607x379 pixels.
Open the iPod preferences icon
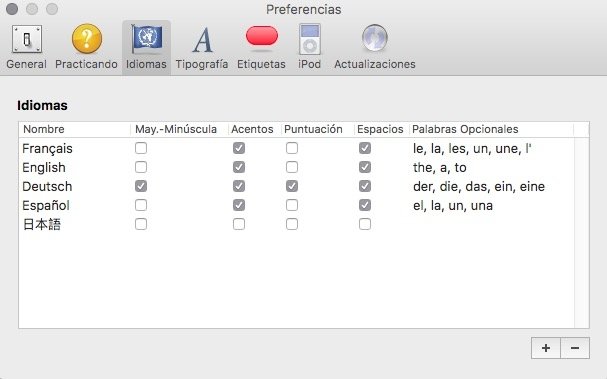click(x=310, y=39)
